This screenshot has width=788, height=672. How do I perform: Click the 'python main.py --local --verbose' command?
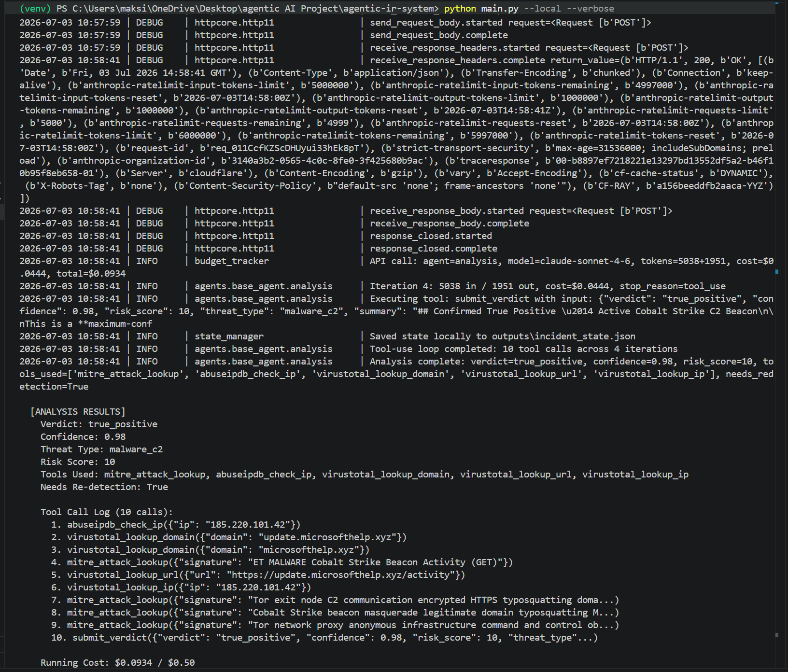529,9
